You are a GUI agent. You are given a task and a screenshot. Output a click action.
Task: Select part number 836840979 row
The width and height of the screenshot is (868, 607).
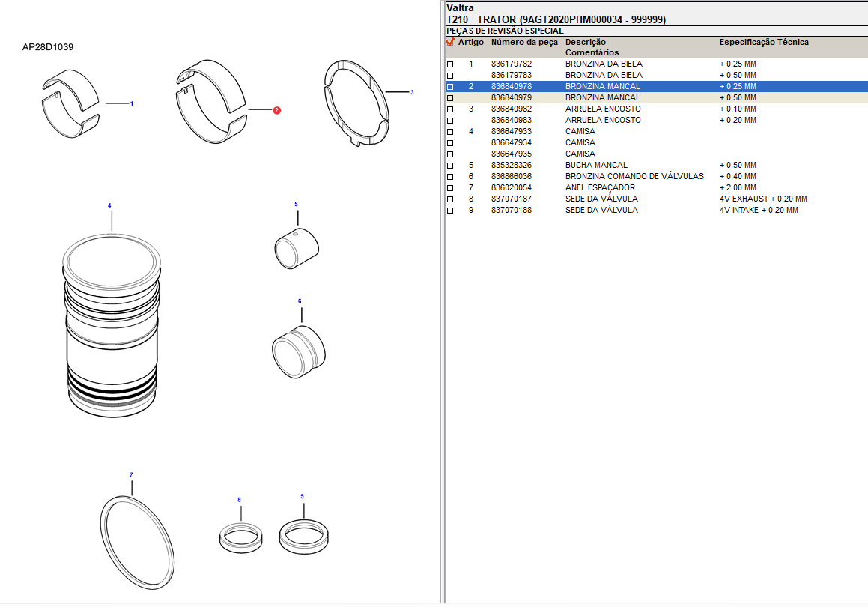click(512, 98)
